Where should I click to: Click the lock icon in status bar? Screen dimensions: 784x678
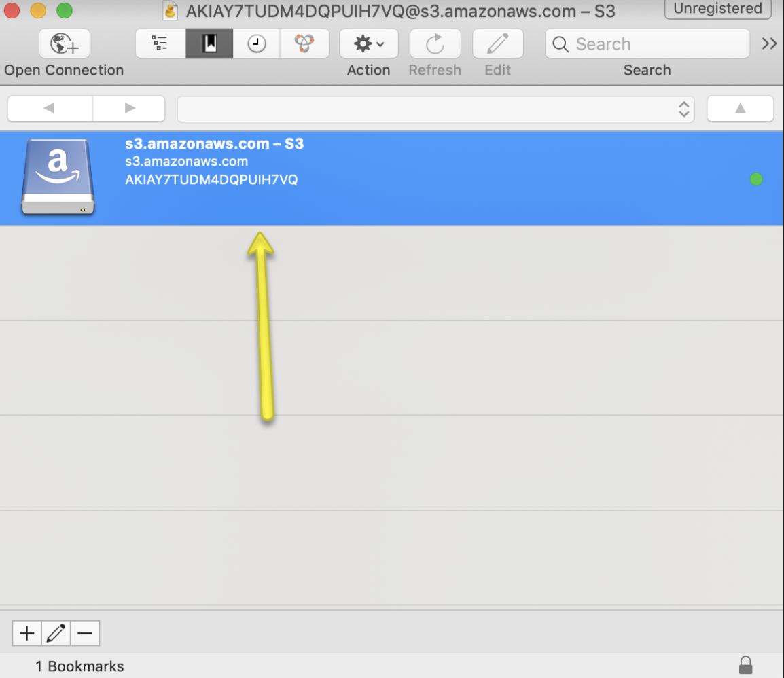(745, 666)
